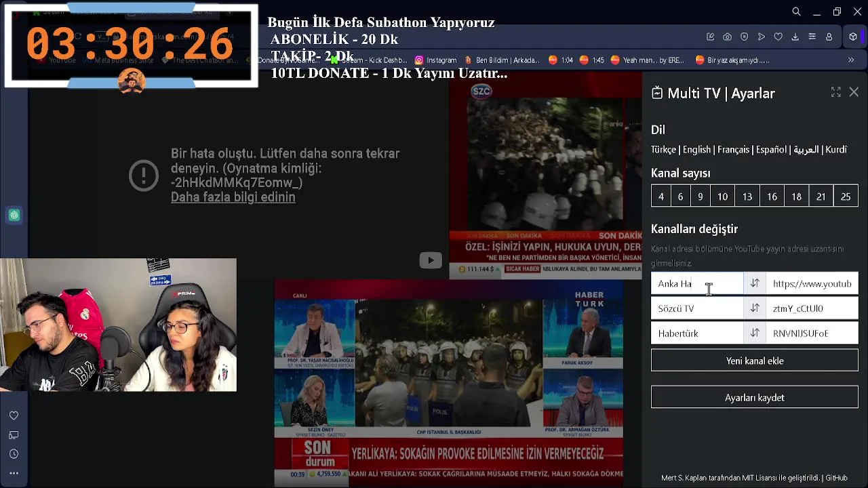The height and width of the screenshot is (488, 868).
Task: Open the ad blocker shield icon
Action: 744,37
